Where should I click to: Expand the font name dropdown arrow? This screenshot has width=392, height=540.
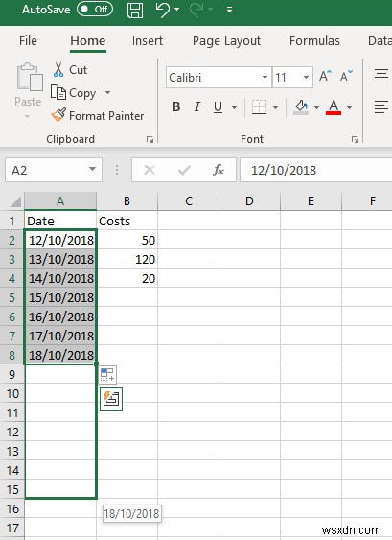click(265, 77)
